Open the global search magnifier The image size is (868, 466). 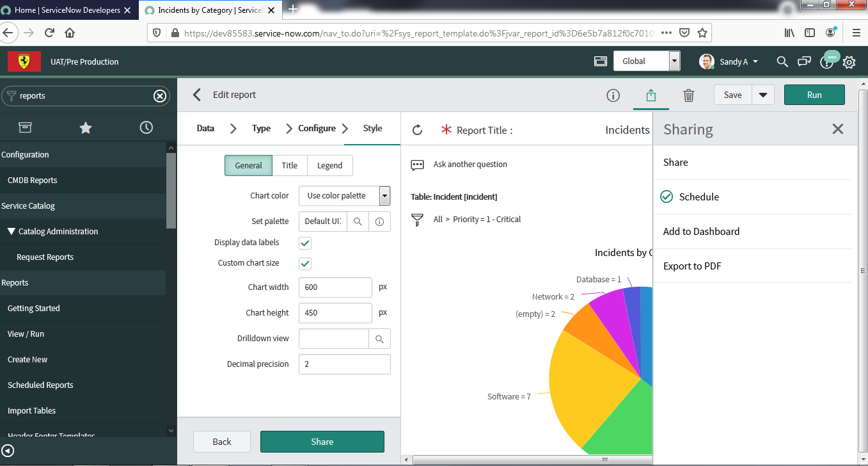[782, 62]
